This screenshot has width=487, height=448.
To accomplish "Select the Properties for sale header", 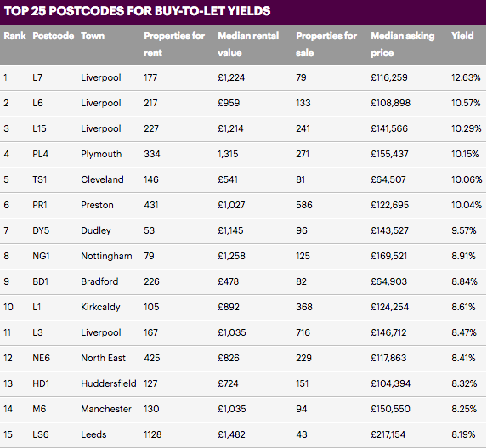I will click(326, 44).
